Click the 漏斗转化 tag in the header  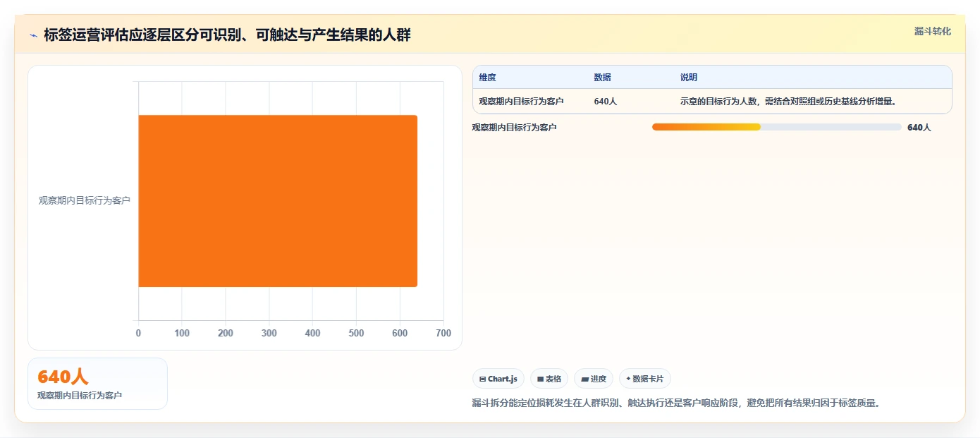click(933, 31)
